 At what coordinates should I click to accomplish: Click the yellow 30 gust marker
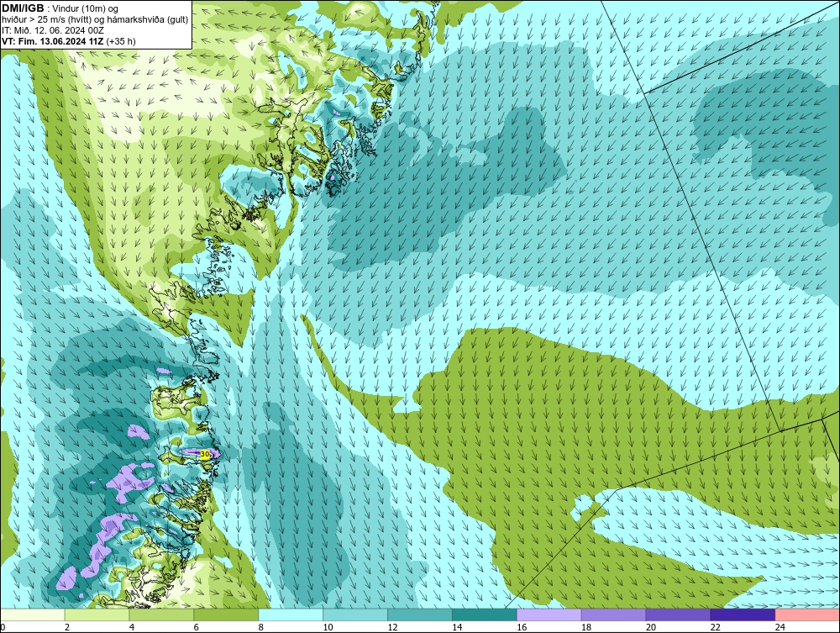pos(205,455)
